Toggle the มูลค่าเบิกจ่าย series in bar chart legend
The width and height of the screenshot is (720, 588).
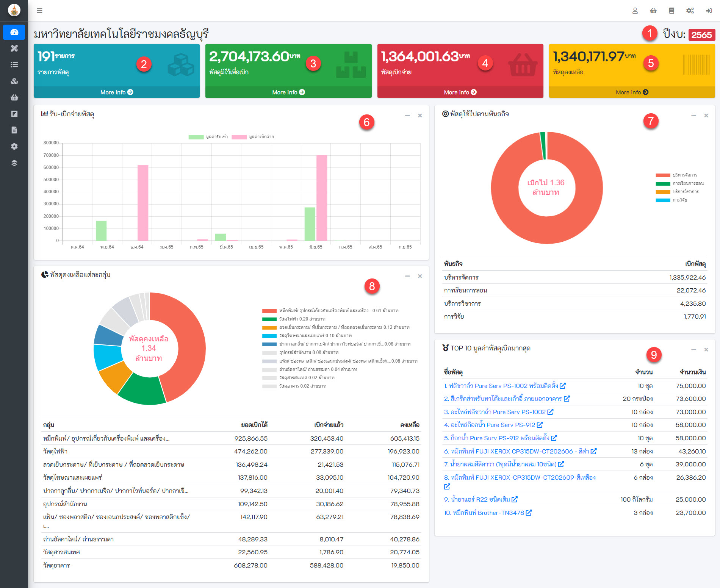click(x=252, y=137)
